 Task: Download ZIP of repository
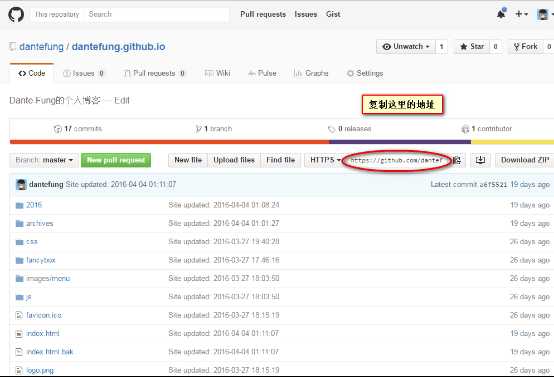pyautogui.click(x=525, y=160)
